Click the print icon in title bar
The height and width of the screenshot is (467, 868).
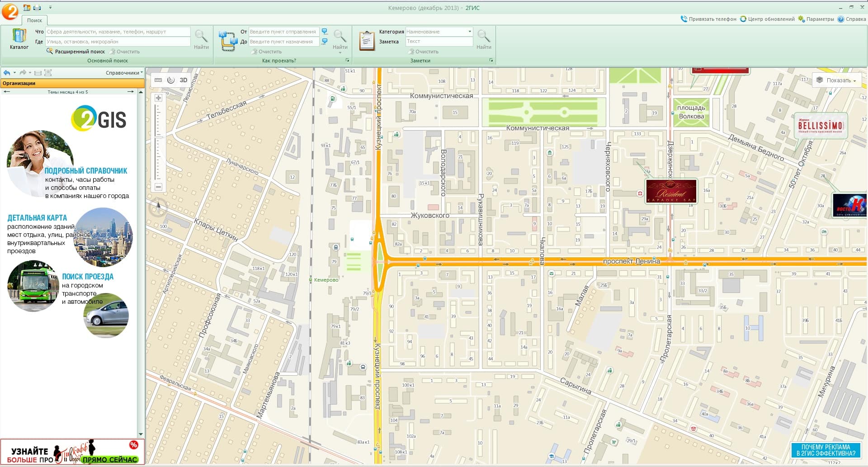click(x=37, y=8)
